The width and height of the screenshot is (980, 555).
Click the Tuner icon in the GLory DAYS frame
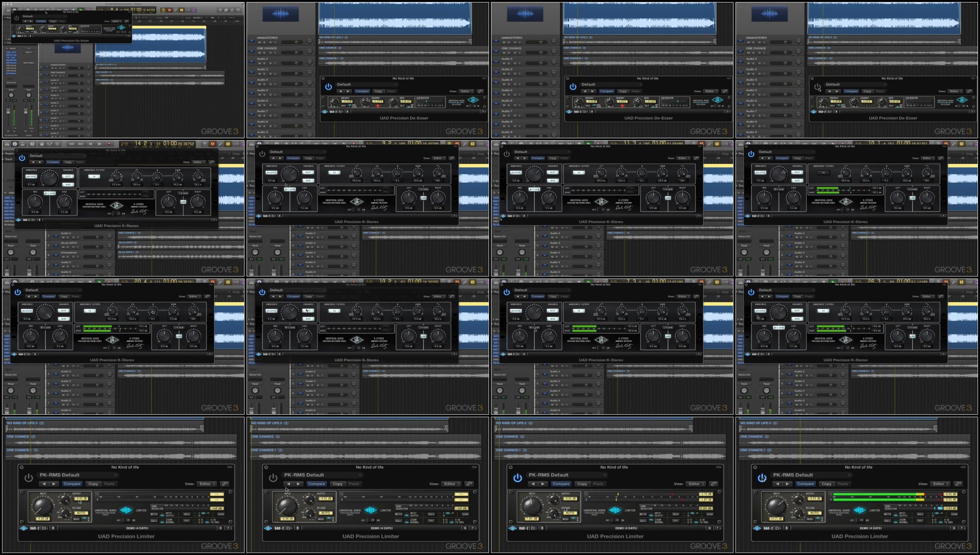[220, 144]
